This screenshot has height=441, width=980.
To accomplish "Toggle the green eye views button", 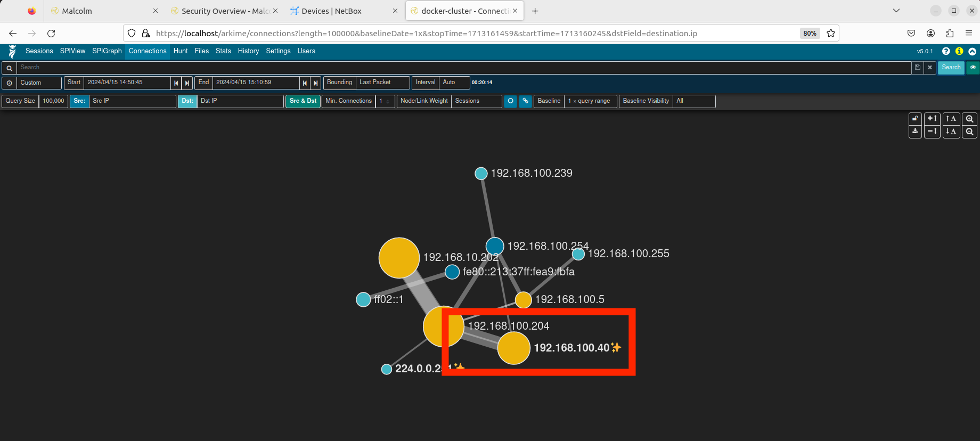I will 973,68.
